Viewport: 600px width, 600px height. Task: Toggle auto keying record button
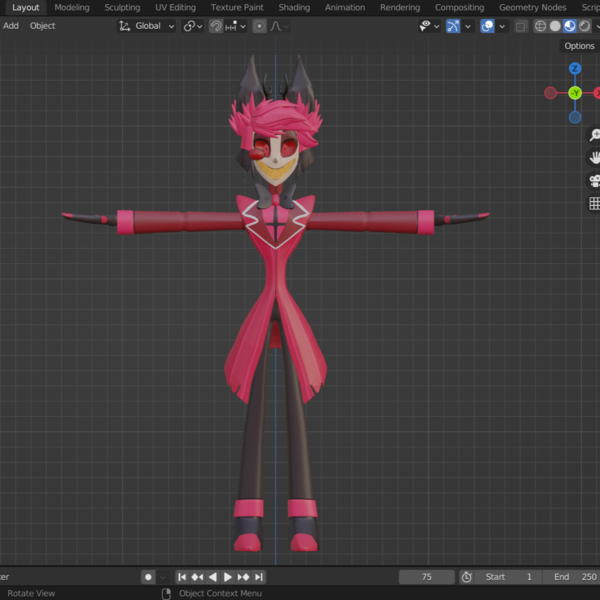coord(148,577)
